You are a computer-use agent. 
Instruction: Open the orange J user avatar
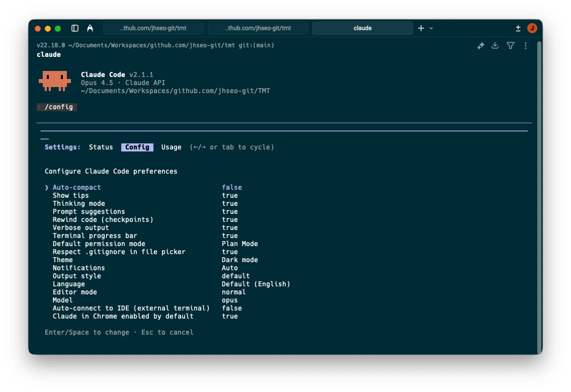[x=532, y=28]
